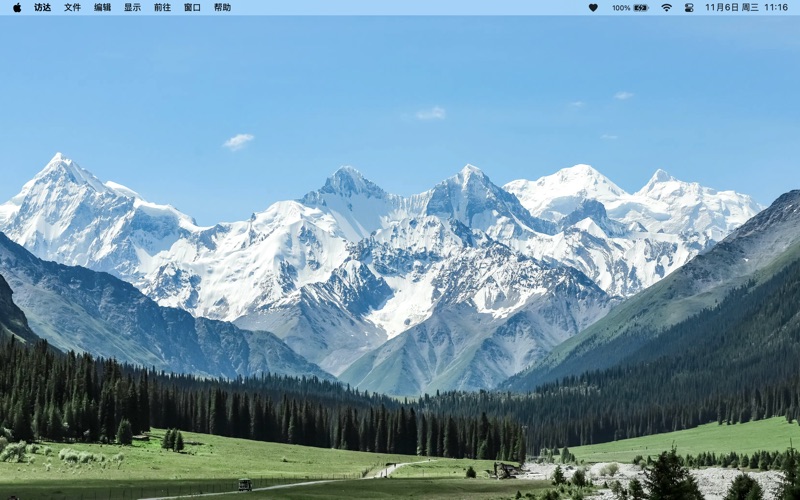Open Control Center icon
The height and width of the screenshot is (500, 800).
pyautogui.click(x=689, y=8)
